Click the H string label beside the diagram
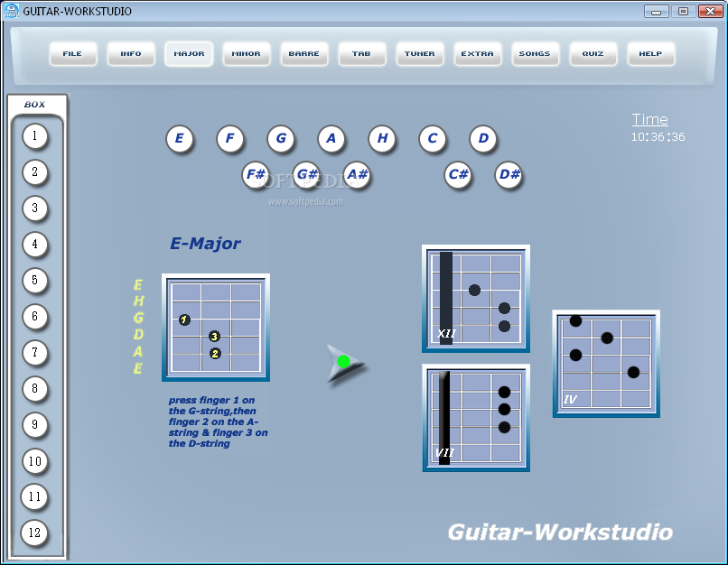Screen dimensions: 728x565 click(x=138, y=301)
